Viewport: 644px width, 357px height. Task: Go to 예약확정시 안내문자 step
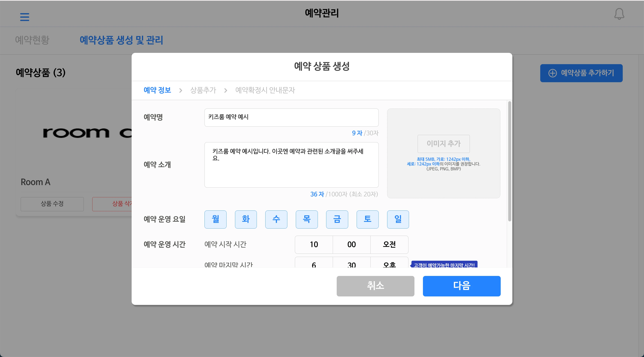click(x=265, y=90)
